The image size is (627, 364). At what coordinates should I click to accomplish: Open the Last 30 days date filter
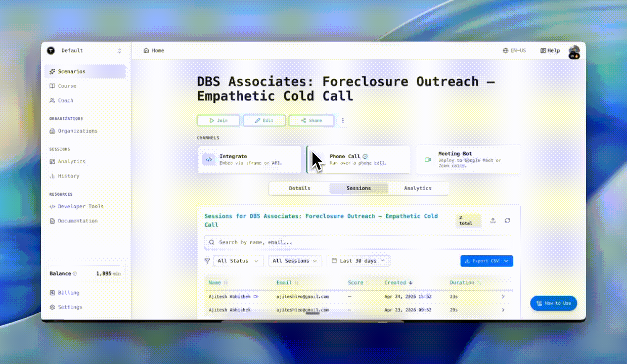coord(359,261)
